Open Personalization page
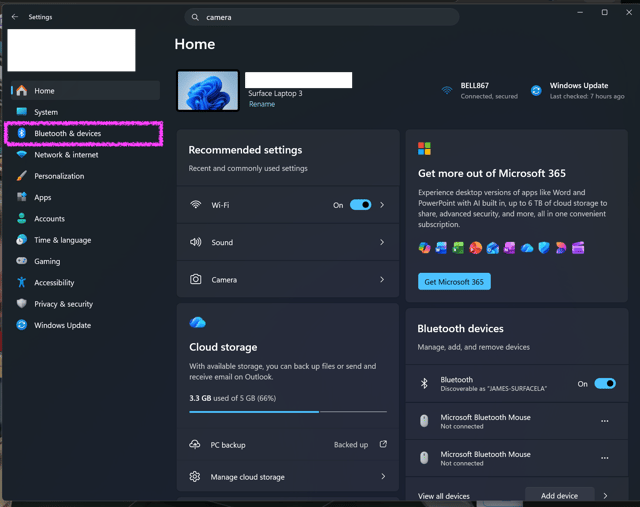640x507 pixels. coord(85,176)
